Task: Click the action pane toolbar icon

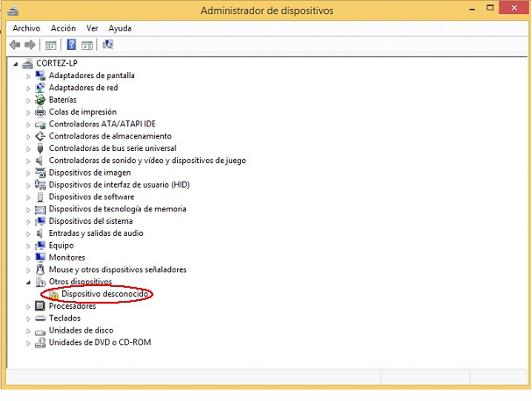Action: tap(87, 45)
